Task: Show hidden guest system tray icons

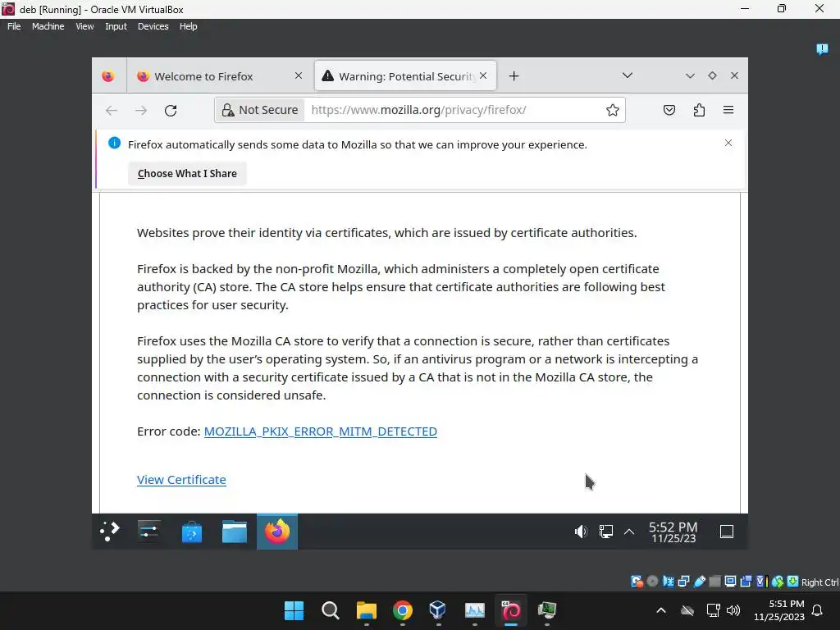Action: tap(629, 532)
